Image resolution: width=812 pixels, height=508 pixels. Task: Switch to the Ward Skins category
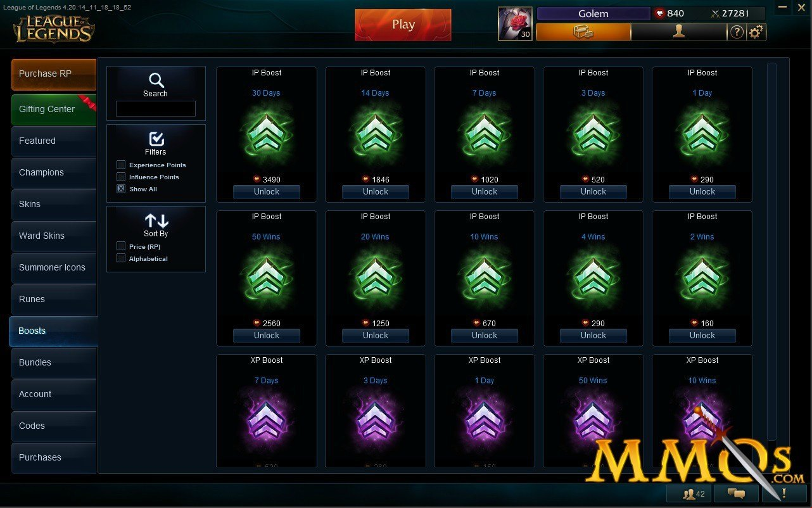click(54, 236)
